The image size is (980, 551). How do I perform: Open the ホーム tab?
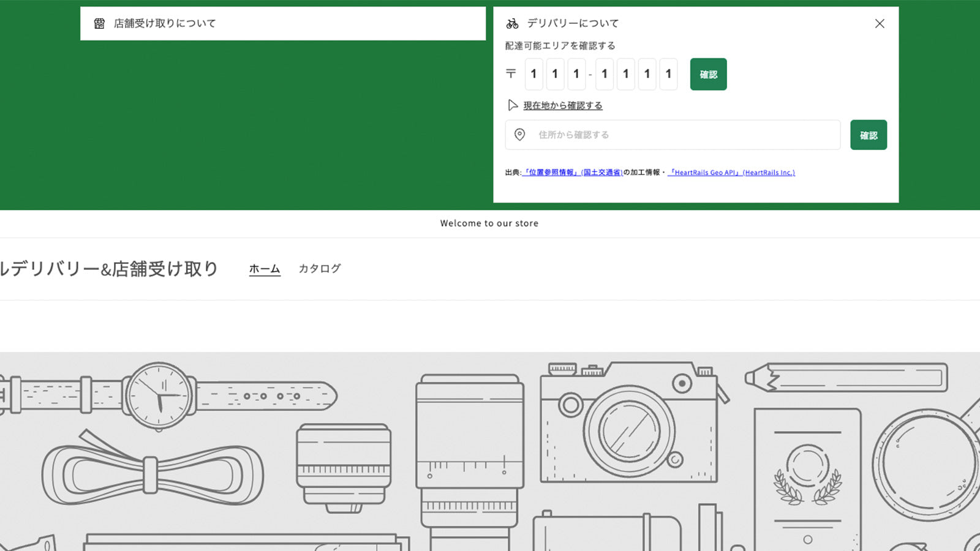point(264,268)
